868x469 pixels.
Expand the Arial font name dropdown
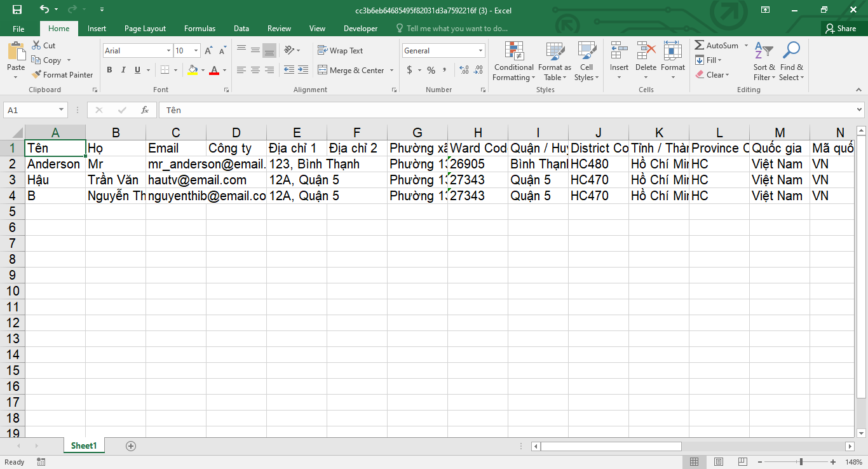pos(168,51)
